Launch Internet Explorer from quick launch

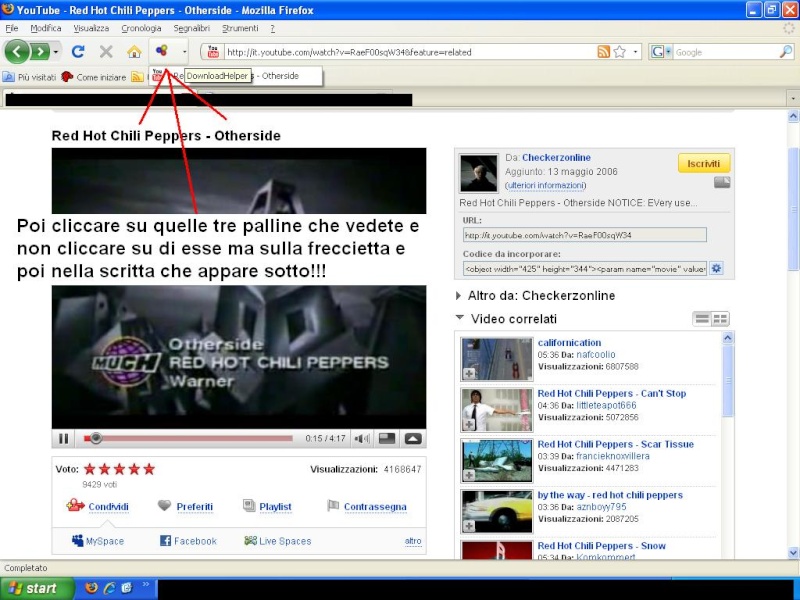pos(109,588)
